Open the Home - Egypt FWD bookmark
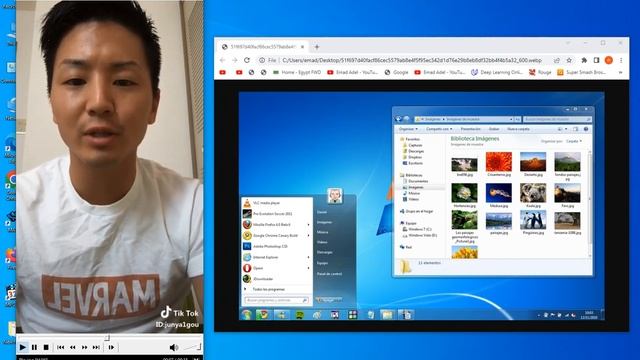The height and width of the screenshot is (360, 640). pyautogui.click(x=297, y=72)
